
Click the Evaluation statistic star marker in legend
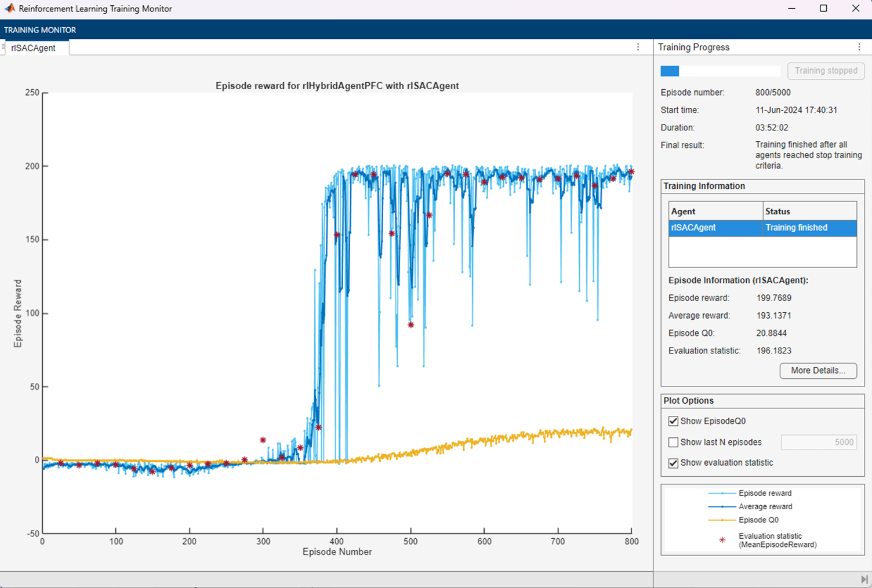click(x=722, y=540)
